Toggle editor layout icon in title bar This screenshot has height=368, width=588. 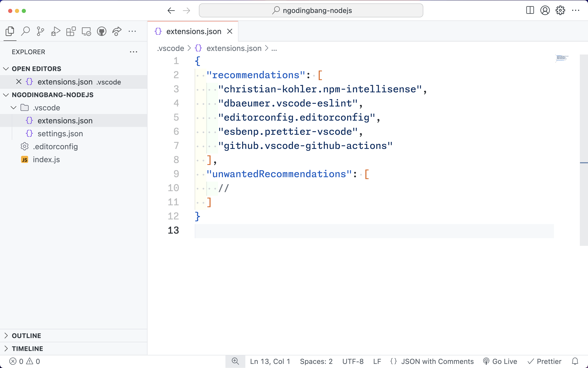pos(530,10)
